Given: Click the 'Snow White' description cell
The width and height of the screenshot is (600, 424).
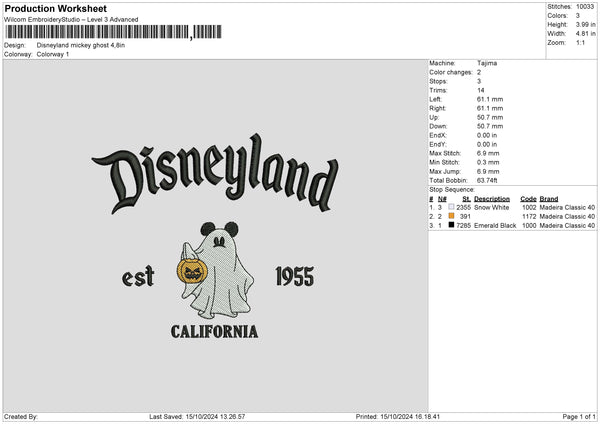Looking at the screenshot, I should click(491, 207).
